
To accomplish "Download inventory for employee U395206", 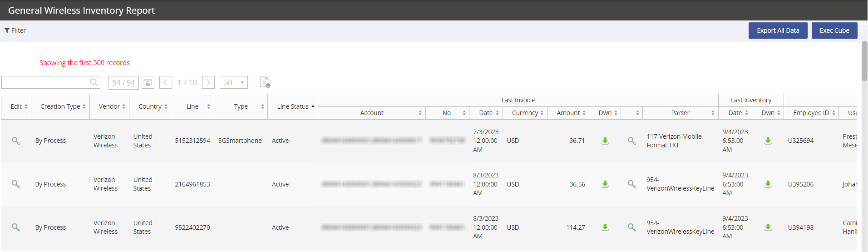I will click(x=768, y=184).
